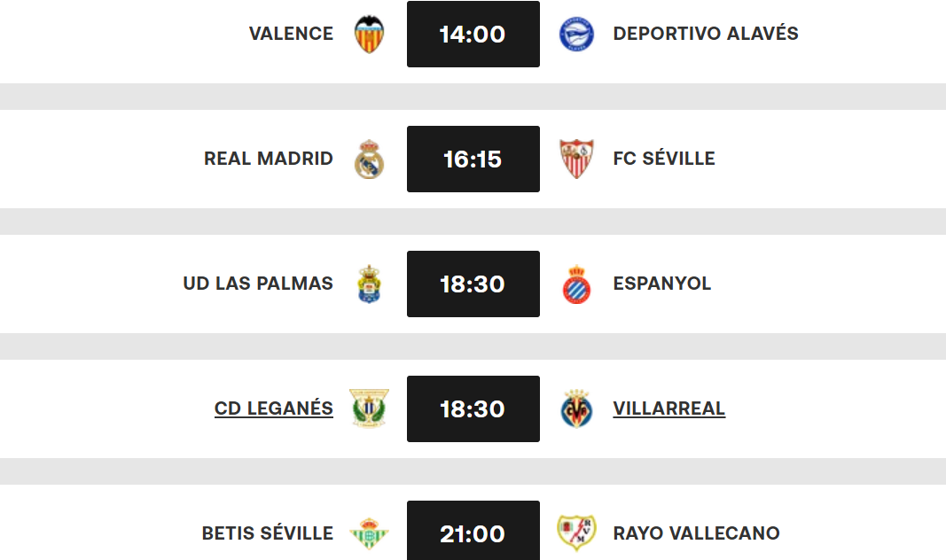Click the Betis Séville crest
This screenshot has height=560, width=946.
click(x=370, y=533)
